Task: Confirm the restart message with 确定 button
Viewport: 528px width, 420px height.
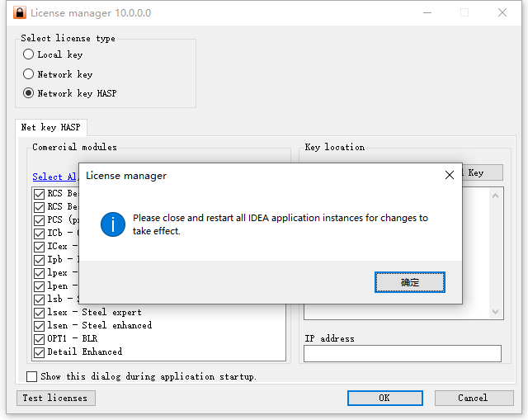Action: [410, 282]
